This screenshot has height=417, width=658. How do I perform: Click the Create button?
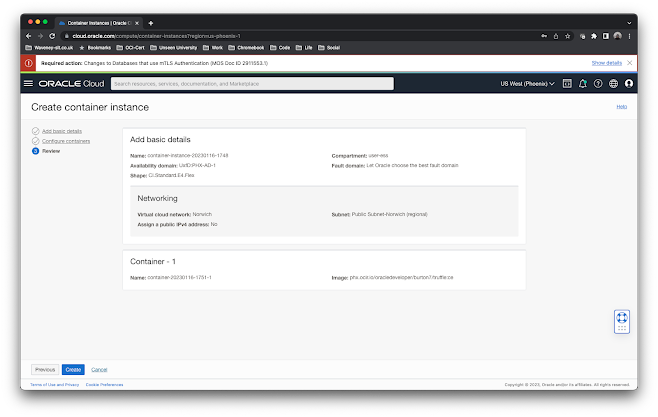(73, 370)
